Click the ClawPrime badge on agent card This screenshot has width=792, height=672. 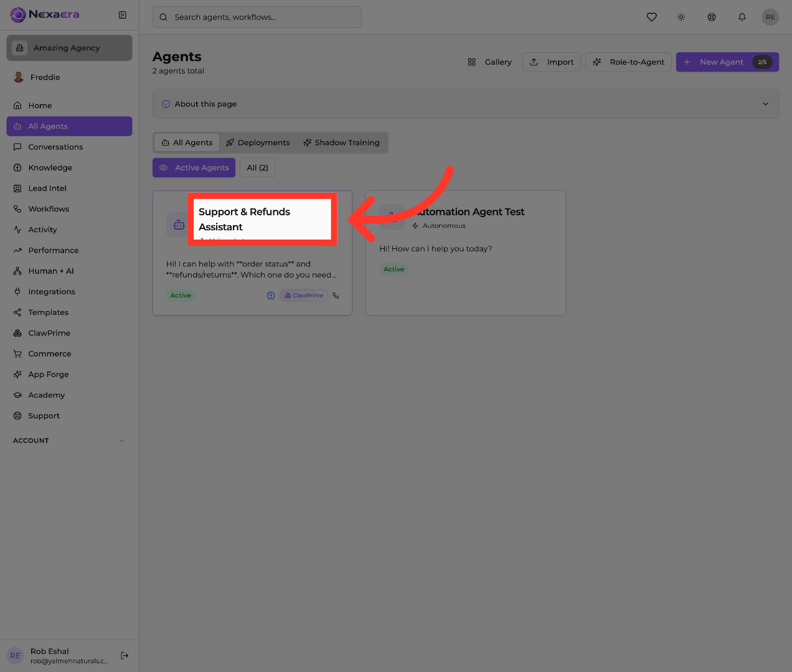click(304, 296)
